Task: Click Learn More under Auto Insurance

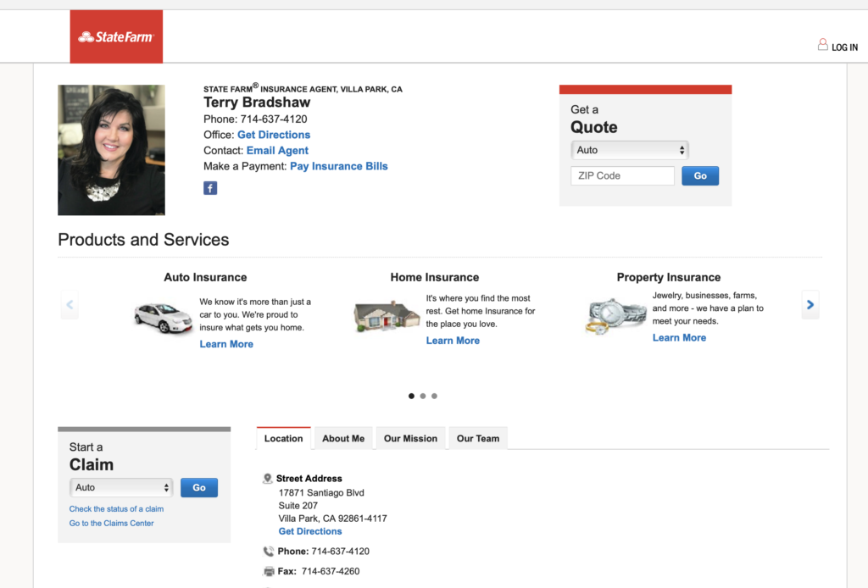Action: (x=226, y=344)
